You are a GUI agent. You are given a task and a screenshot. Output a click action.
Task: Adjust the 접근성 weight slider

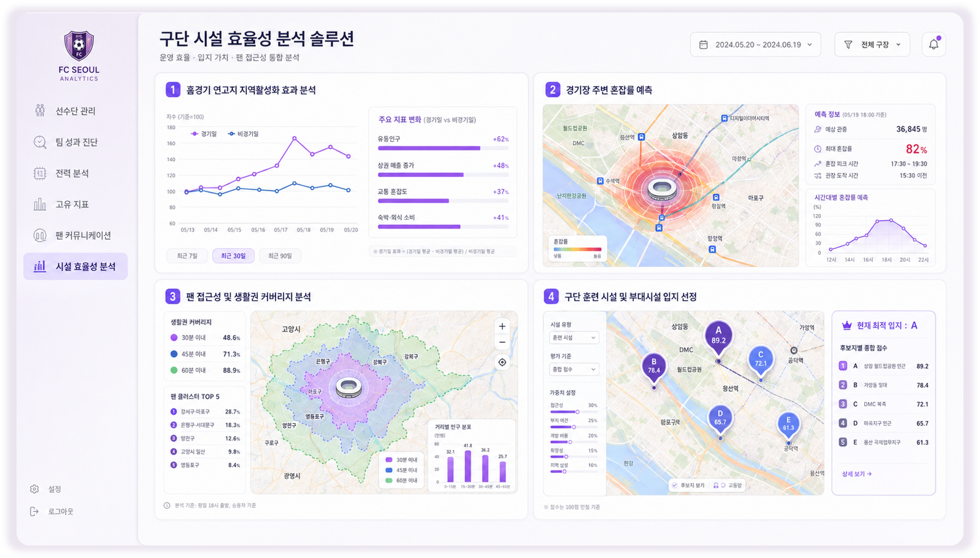tap(564, 412)
